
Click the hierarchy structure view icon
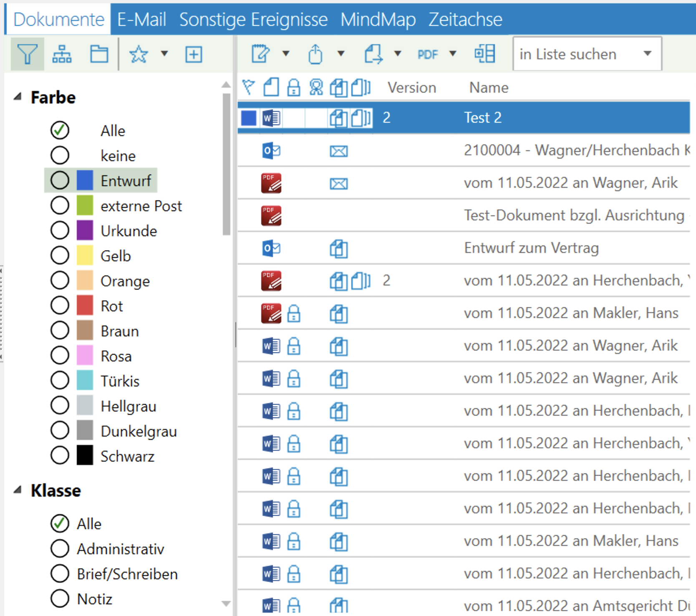[62, 54]
